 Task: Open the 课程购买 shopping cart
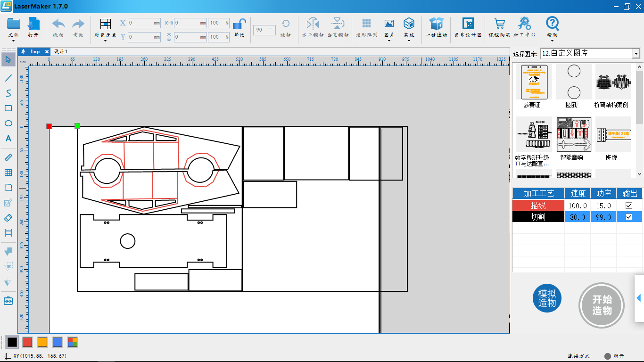[499, 27]
